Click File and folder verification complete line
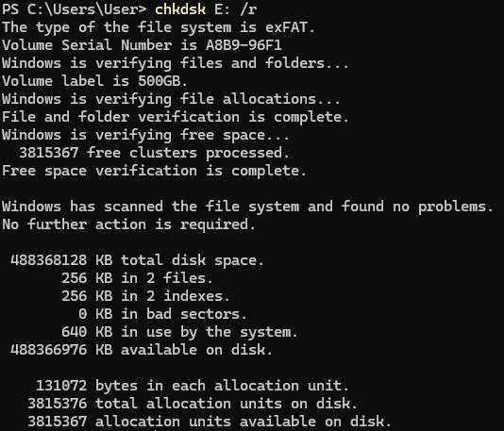Screen dimensions: 504x431 click(176, 117)
